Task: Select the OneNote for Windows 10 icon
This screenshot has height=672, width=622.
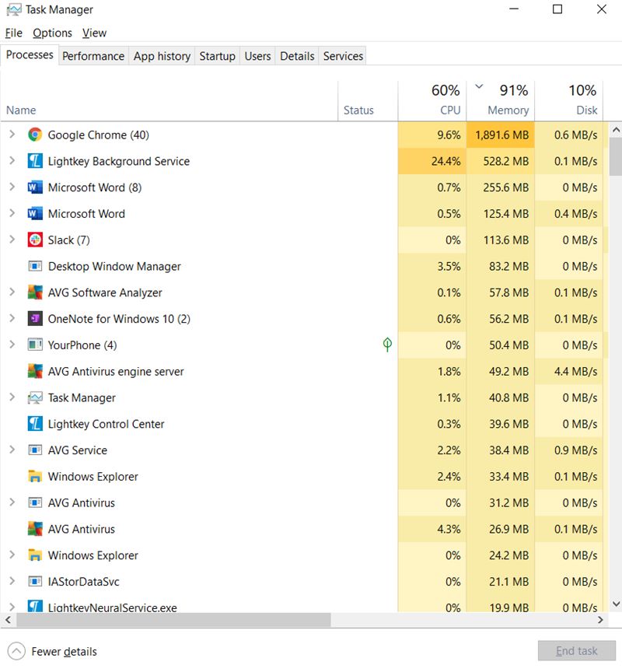Action: tap(34, 318)
